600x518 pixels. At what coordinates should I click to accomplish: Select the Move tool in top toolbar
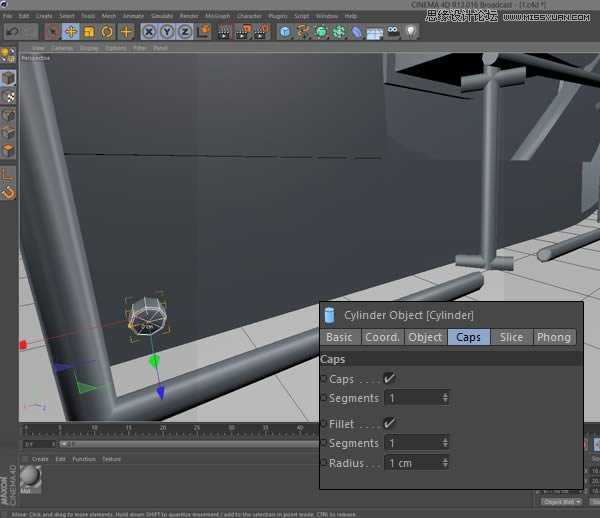[x=71, y=32]
